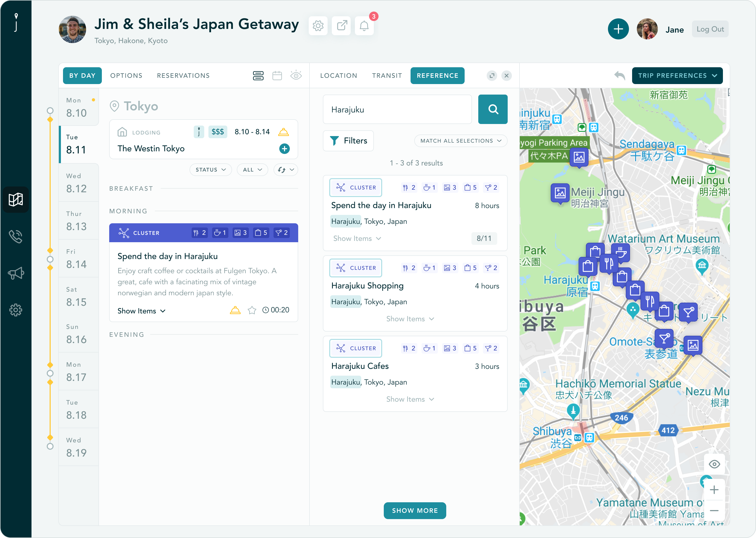Switch to calendar view icon
Image resolution: width=756 pixels, height=538 pixels.
pyautogui.click(x=277, y=76)
